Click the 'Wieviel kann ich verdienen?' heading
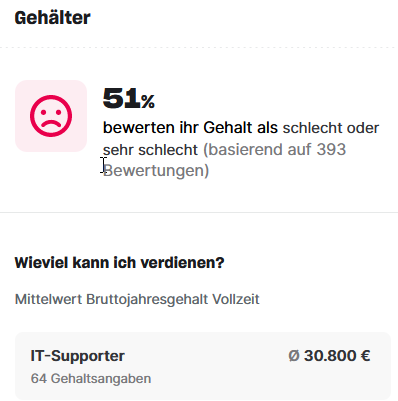Screen dimensions: 398x401 pyautogui.click(x=119, y=263)
